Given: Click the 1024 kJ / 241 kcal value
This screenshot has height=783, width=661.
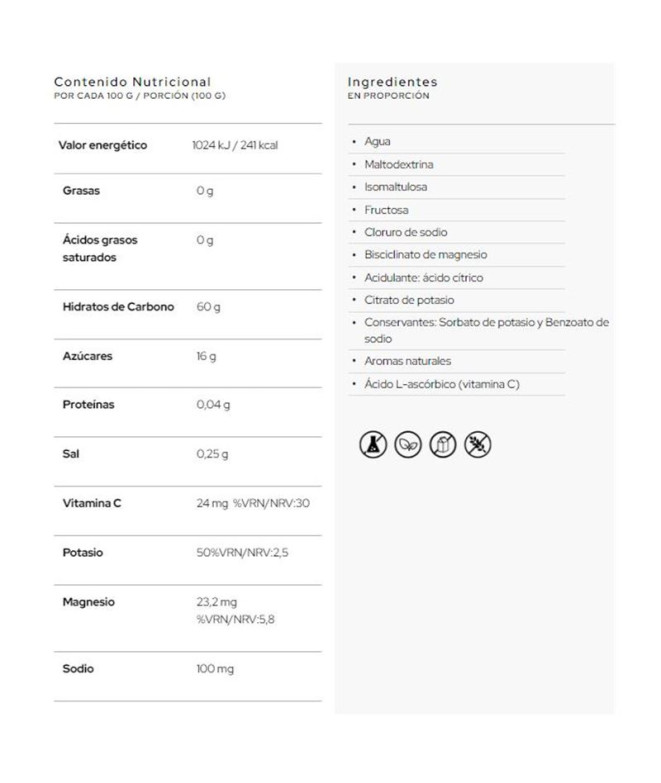Looking at the screenshot, I should click(x=235, y=145).
